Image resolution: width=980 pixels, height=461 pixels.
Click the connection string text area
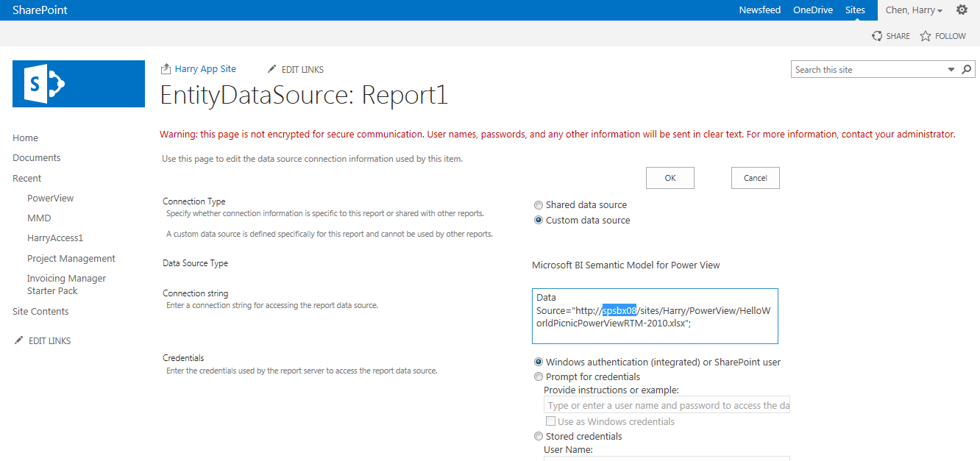(655, 315)
